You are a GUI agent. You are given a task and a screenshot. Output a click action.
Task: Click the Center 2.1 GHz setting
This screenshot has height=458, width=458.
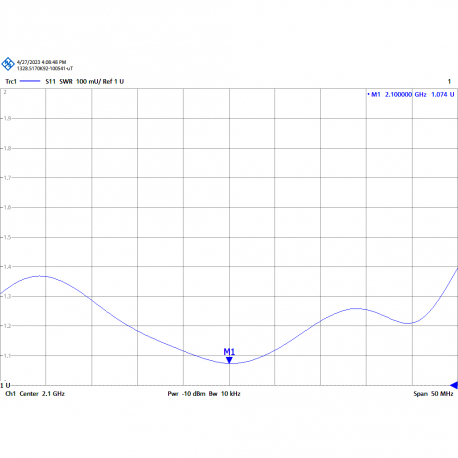pyautogui.click(x=42, y=394)
